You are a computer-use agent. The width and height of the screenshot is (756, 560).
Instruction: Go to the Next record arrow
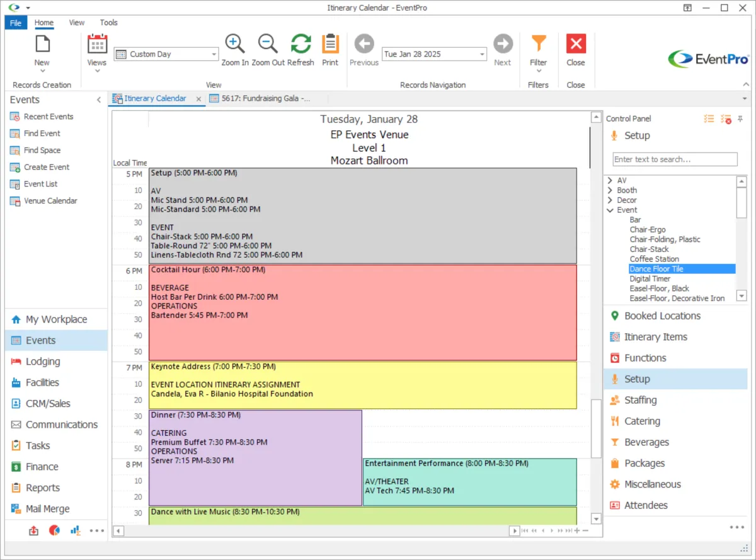tap(502, 44)
